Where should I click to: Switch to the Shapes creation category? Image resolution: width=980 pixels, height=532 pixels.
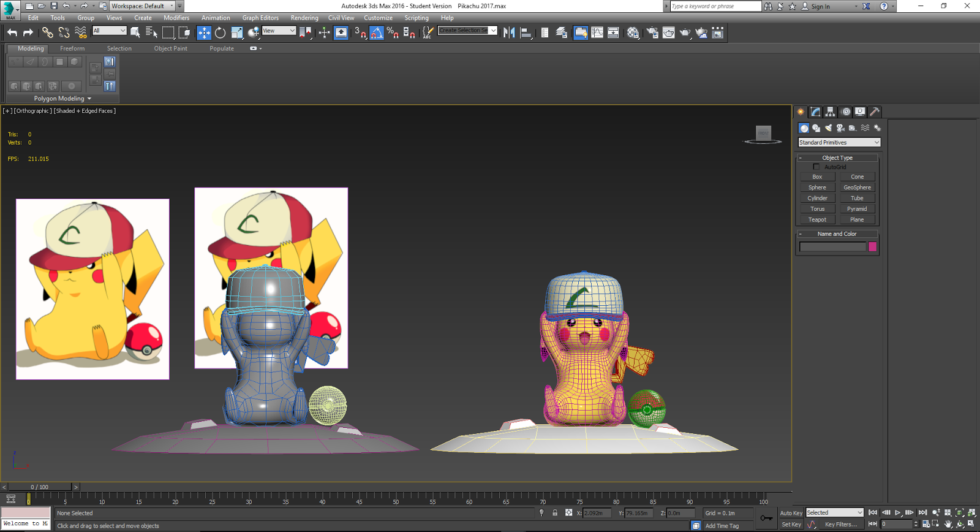click(816, 128)
